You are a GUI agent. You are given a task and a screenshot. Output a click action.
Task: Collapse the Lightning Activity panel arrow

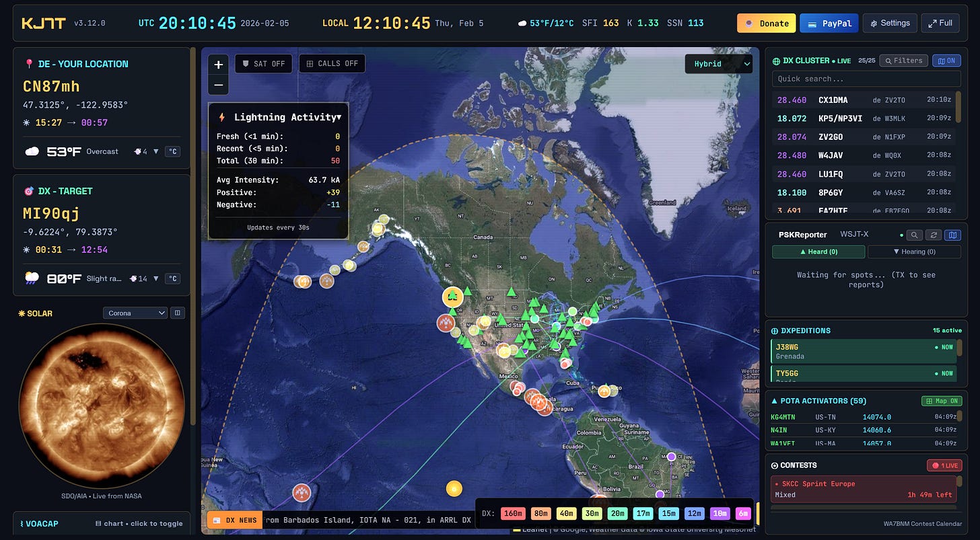pos(339,117)
